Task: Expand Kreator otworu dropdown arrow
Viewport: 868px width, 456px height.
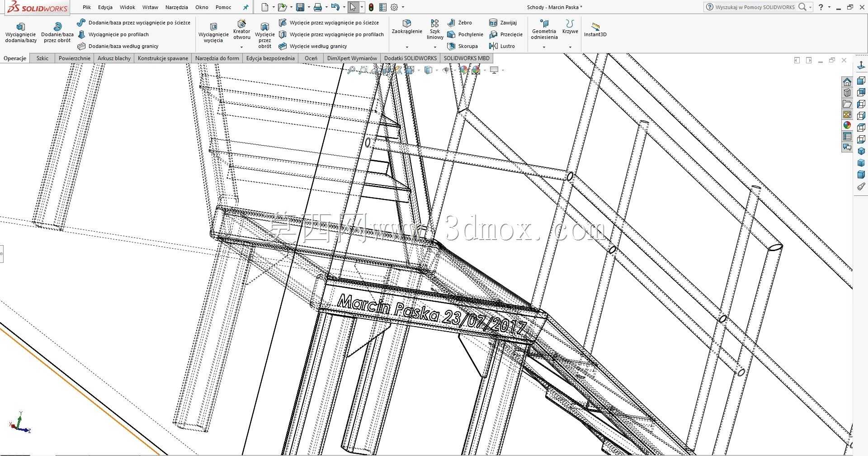Action: (x=241, y=47)
